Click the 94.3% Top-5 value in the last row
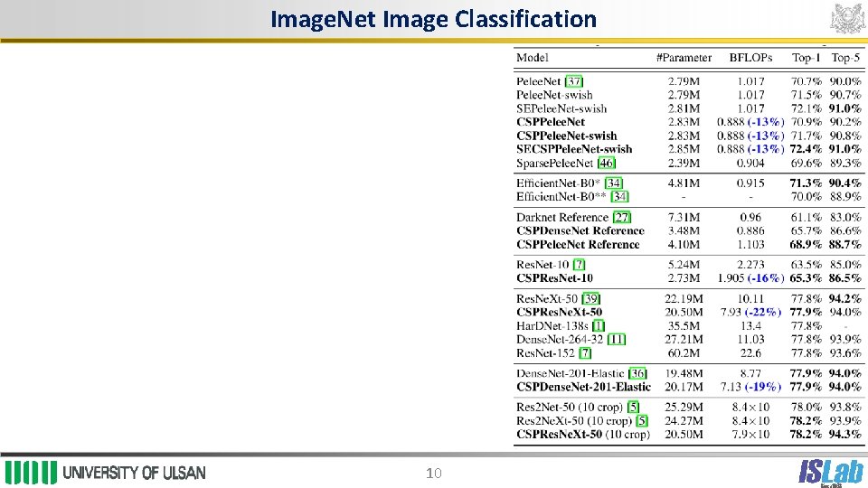Screen dimensions: 868x488 tap(845, 435)
